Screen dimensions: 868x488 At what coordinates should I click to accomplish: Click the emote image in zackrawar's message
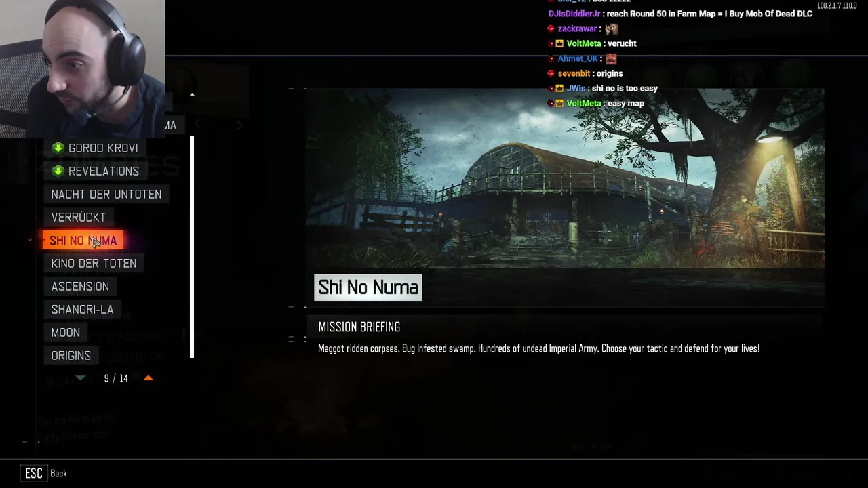click(x=612, y=28)
